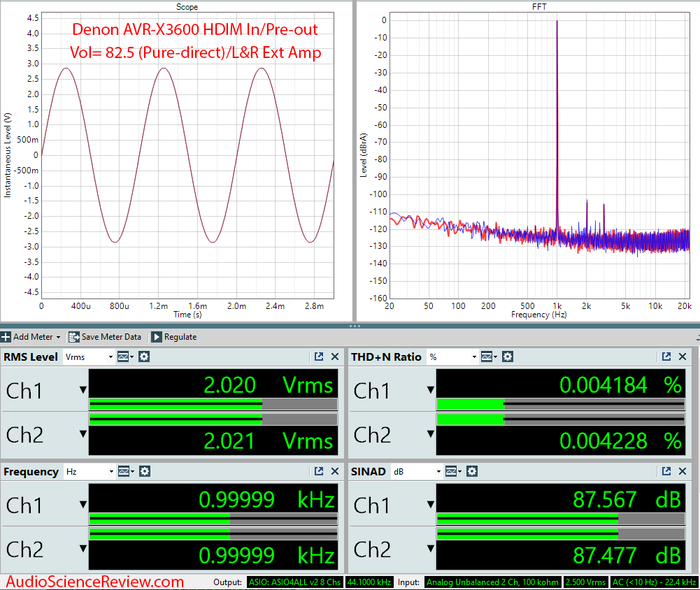Image resolution: width=700 pixels, height=590 pixels.
Task: Expand the RMS Level Ch2 arrow
Action: [x=83, y=433]
